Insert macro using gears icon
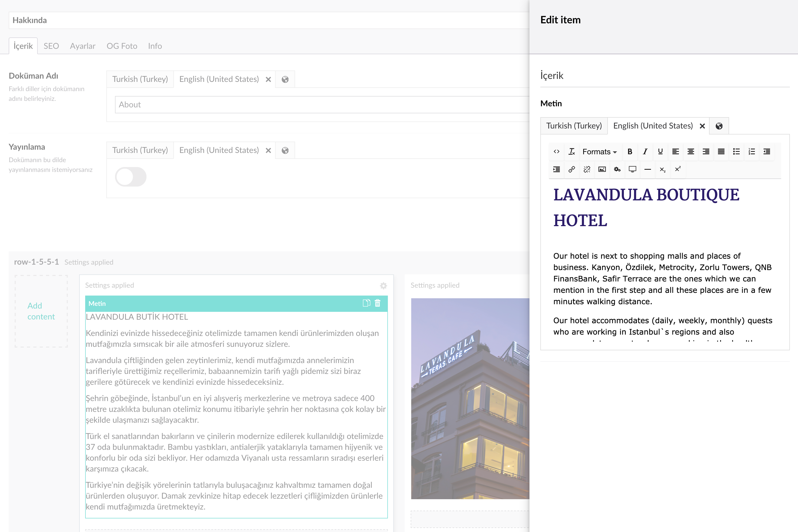The image size is (798, 532). [617, 169]
